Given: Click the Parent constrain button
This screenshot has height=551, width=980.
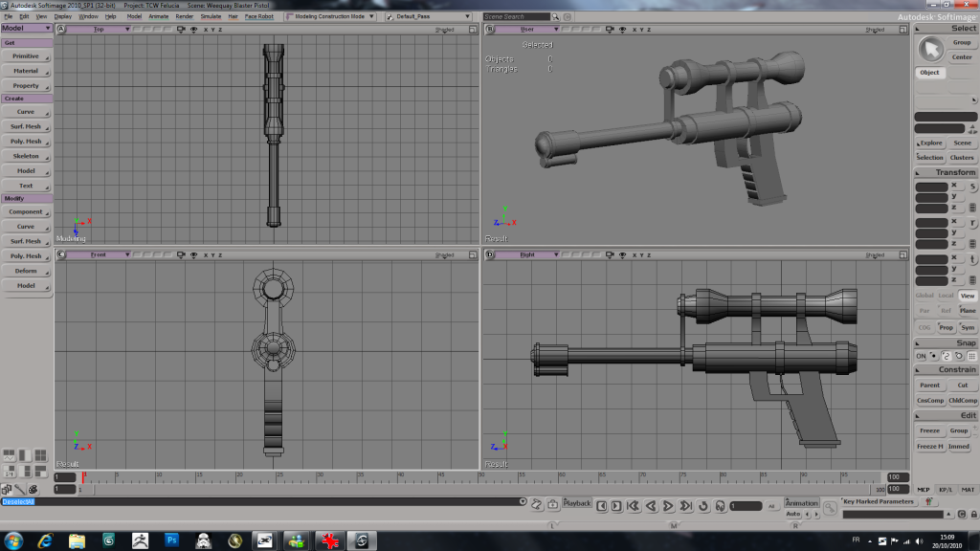Looking at the screenshot, I should tap(929, 386).
